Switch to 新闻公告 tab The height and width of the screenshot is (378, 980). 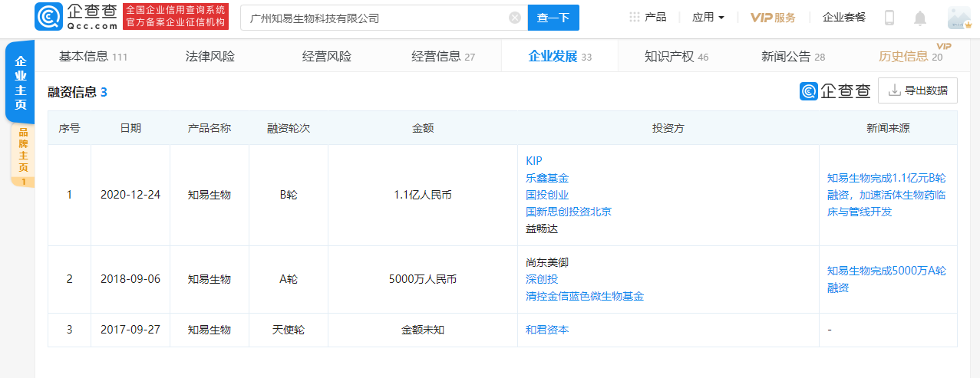coord(794,56)
